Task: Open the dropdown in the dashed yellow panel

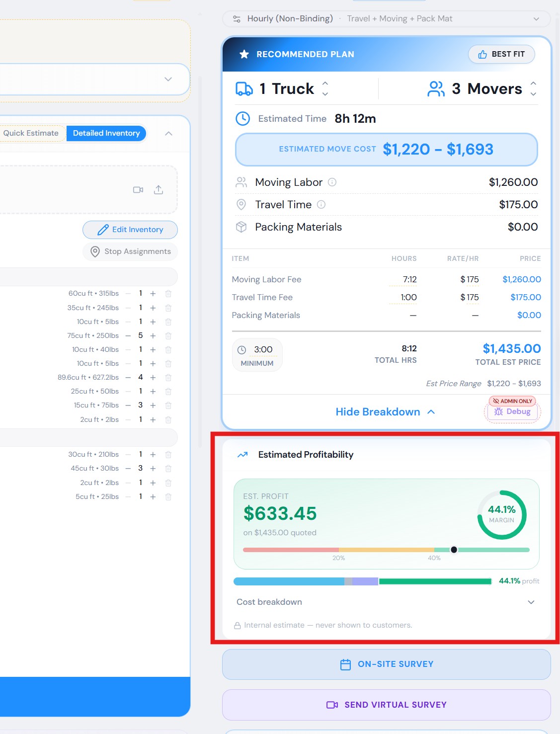Action: point(168,80)
